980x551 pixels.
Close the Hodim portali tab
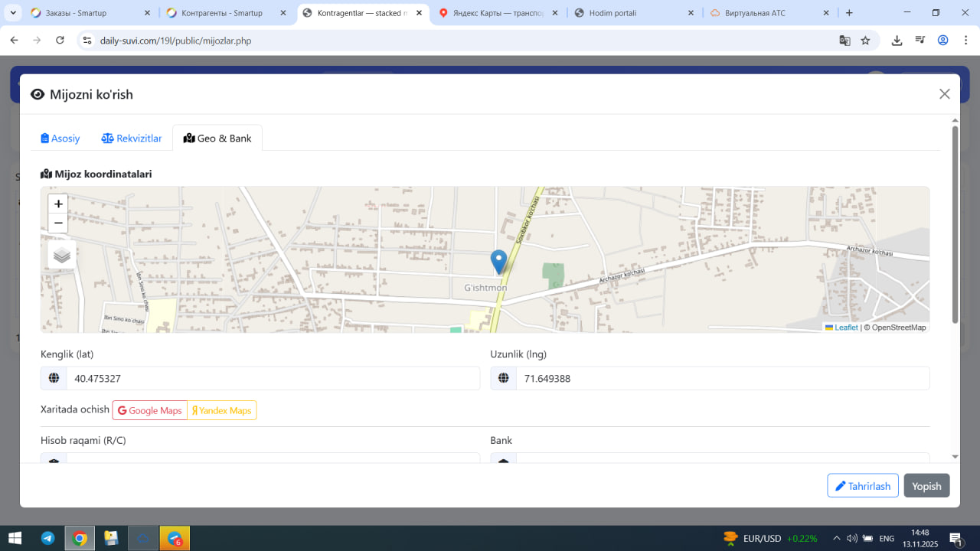click(x=691, y=13)
